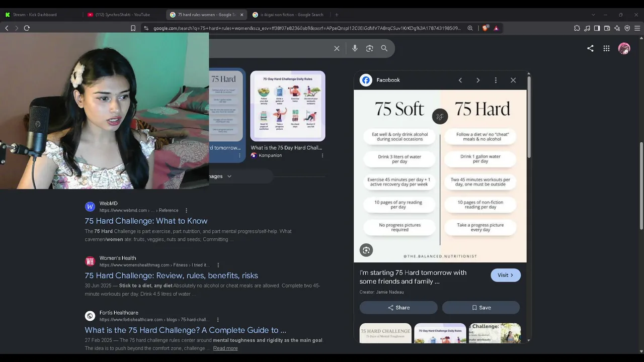Open a new tab with the plus button

pos(337,15)
